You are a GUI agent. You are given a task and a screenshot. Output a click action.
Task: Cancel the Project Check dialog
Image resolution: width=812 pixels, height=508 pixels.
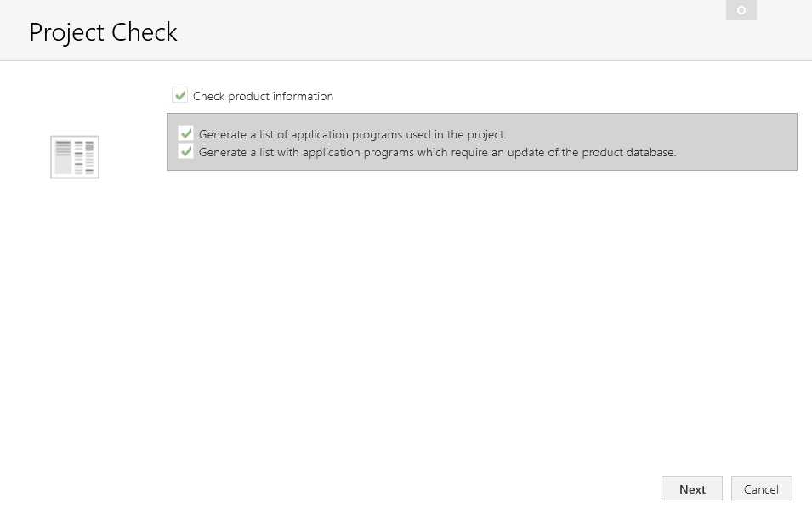[761, 488]
